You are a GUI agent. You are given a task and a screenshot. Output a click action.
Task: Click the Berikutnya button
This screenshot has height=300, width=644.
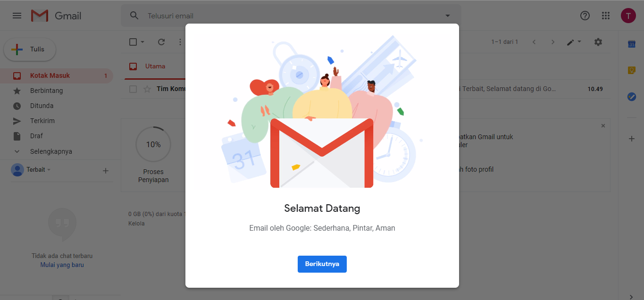tap(322, 264)
